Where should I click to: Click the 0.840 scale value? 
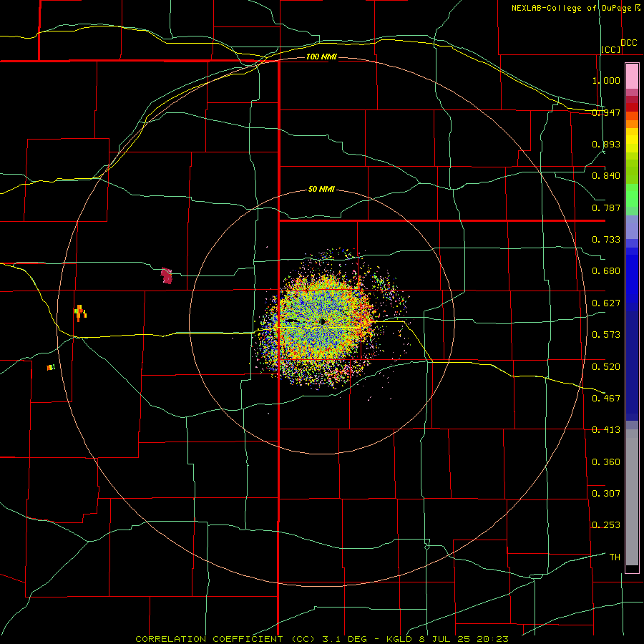coord(606,176)
